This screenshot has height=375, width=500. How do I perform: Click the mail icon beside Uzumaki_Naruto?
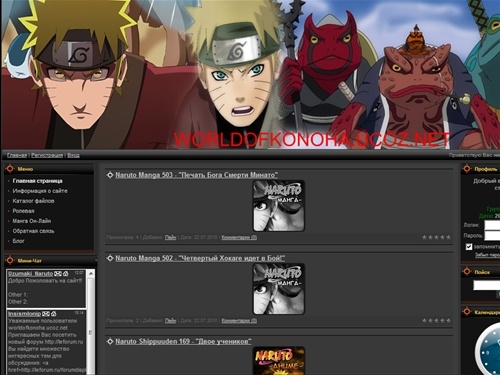(x=58, y=274)
